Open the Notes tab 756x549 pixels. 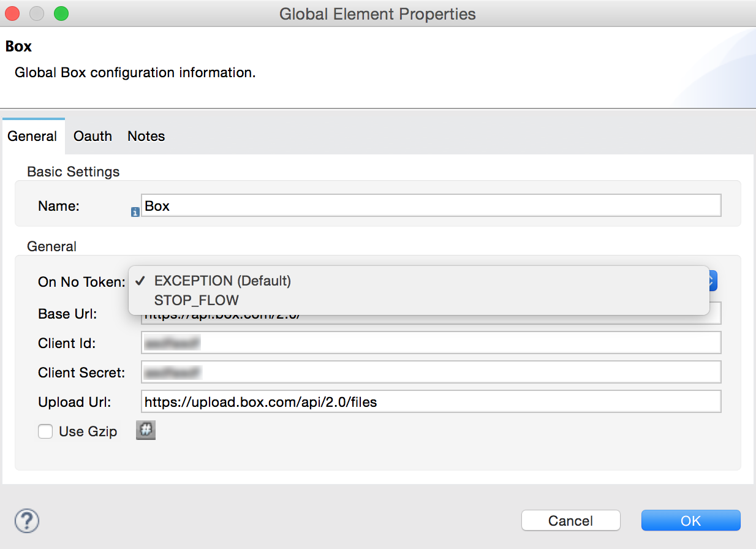146,136
